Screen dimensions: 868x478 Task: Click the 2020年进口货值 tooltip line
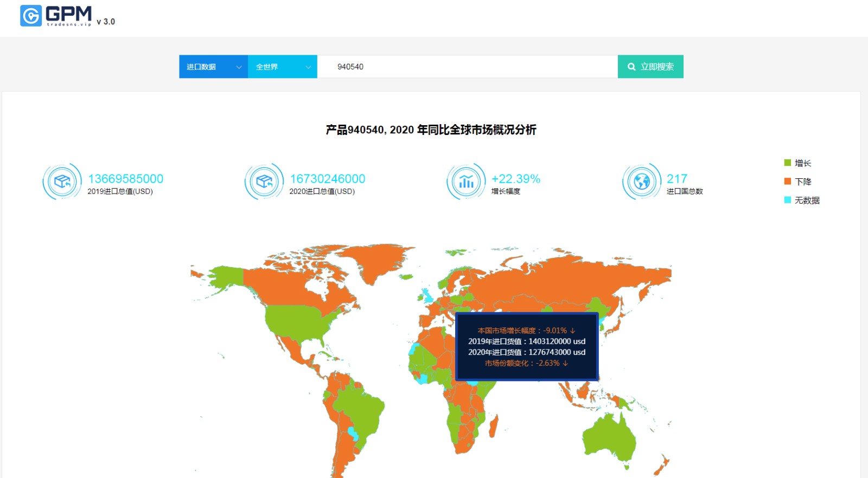pyautogui.click(x=527, y=352)
